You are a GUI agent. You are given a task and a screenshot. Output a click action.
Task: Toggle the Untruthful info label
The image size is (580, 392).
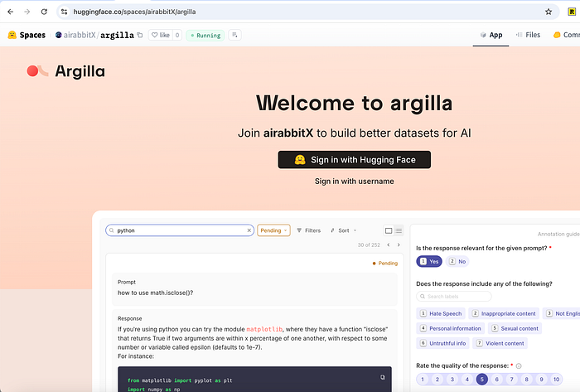(x=442, y=343)
